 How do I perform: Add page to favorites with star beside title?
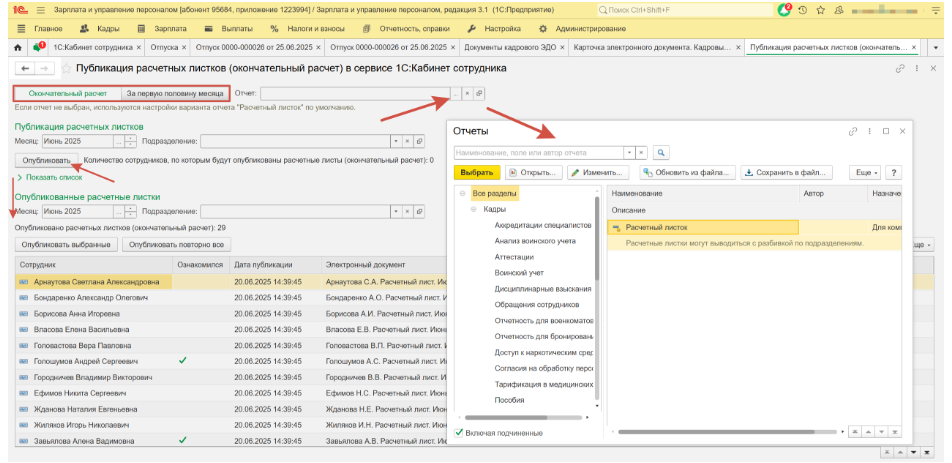tap(66, 69)
